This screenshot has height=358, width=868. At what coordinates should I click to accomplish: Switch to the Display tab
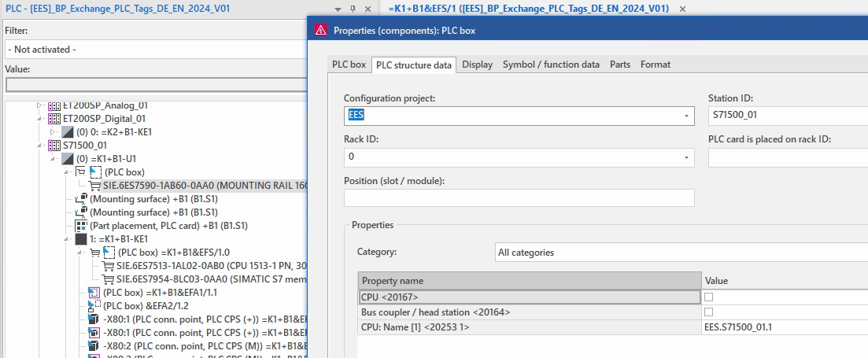click(477, 65)
